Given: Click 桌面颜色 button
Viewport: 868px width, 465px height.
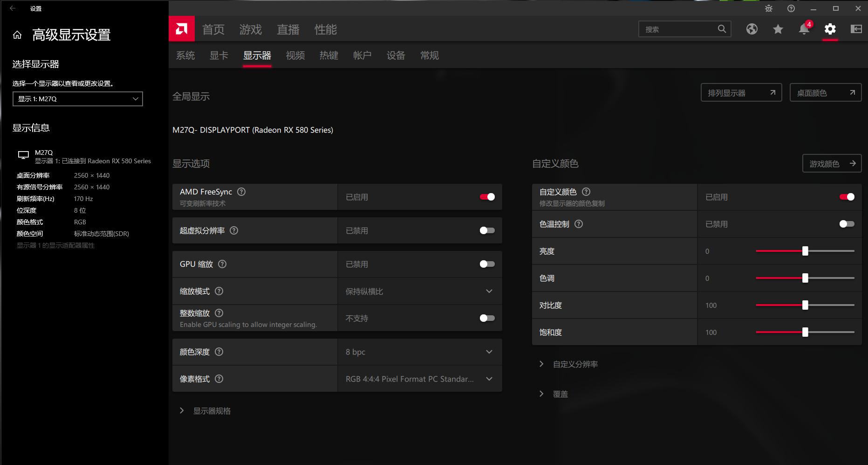Looking at the screenshot, I should click(x=826, y=93).
